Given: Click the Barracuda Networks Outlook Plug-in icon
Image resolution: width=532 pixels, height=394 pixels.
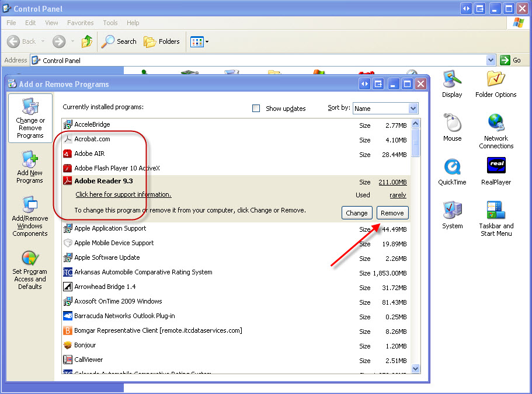Looking at the screenshot, I should [x=68, y=316].
